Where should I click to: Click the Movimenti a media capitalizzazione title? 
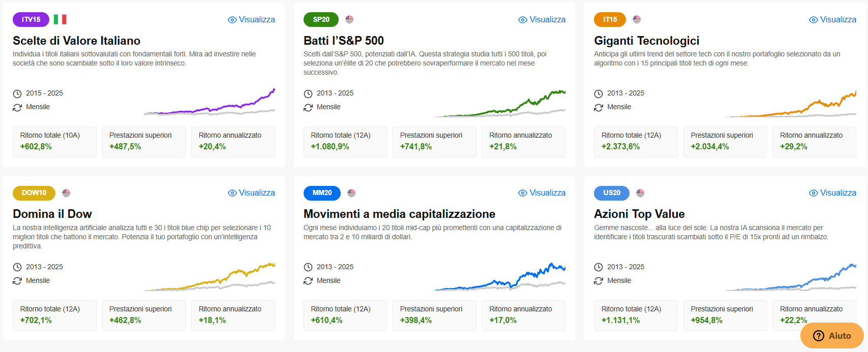[399, 214]
